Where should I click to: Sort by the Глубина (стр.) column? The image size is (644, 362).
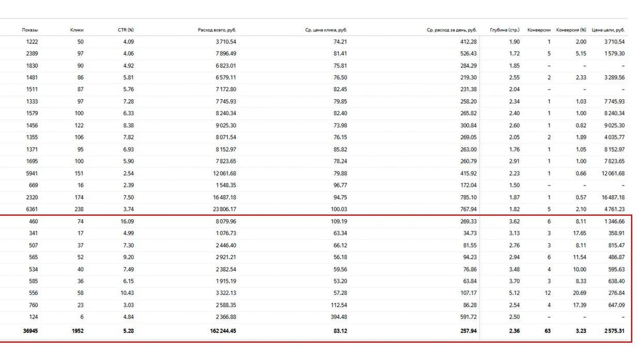(x=504, y=30)
